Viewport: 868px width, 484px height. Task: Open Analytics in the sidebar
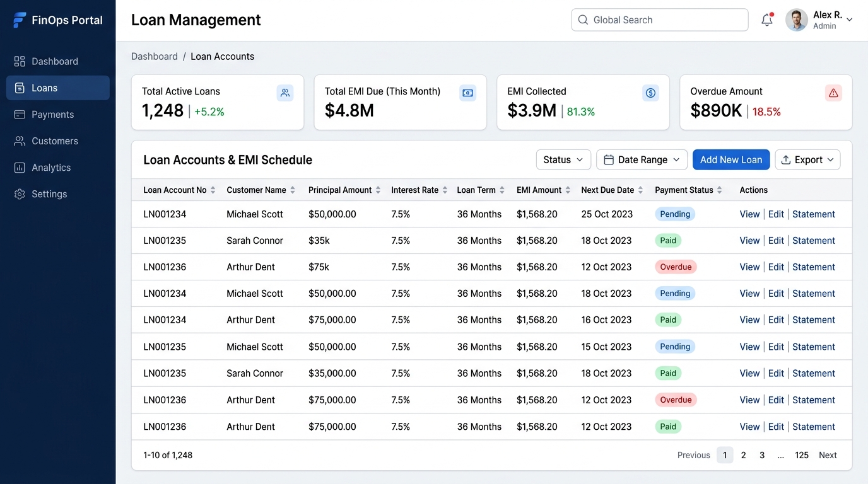(x=57, y=167)
